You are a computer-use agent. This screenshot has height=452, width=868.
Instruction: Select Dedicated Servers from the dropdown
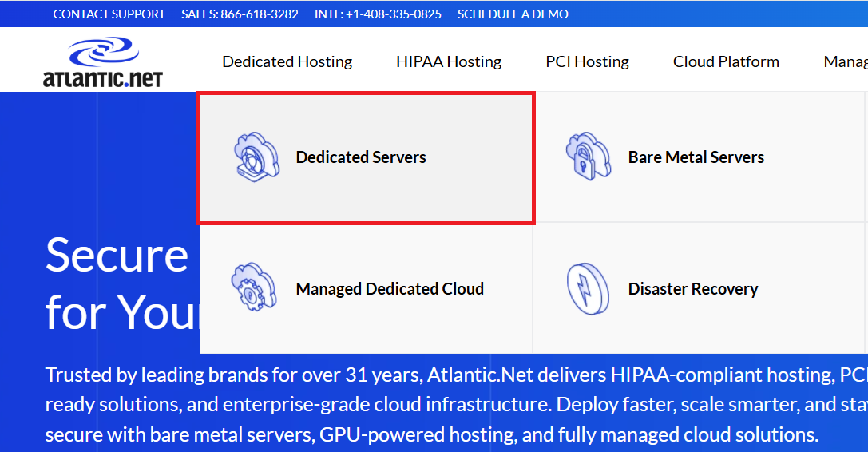366,158
